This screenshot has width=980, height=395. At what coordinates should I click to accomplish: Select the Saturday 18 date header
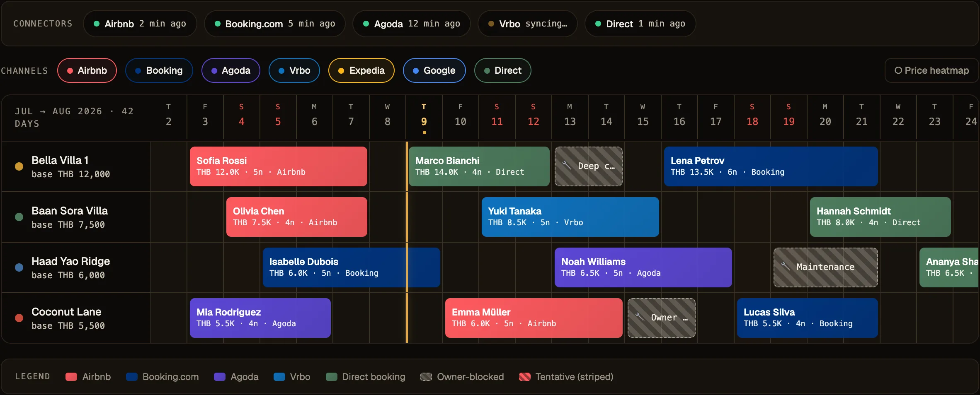pos(752,118)
